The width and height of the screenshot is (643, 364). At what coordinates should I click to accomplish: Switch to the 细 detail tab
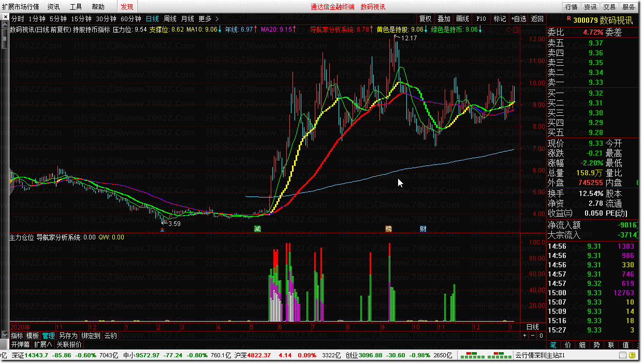(x=582, y=345)
